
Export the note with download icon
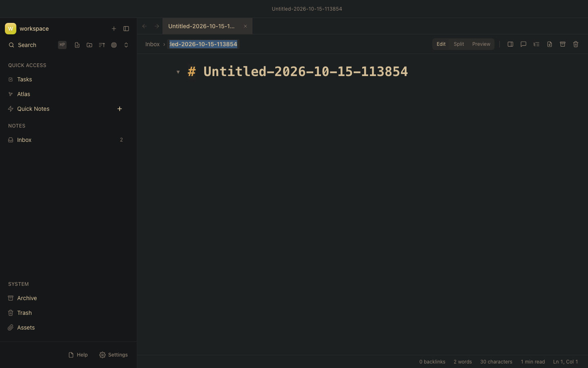click(550, 44)
